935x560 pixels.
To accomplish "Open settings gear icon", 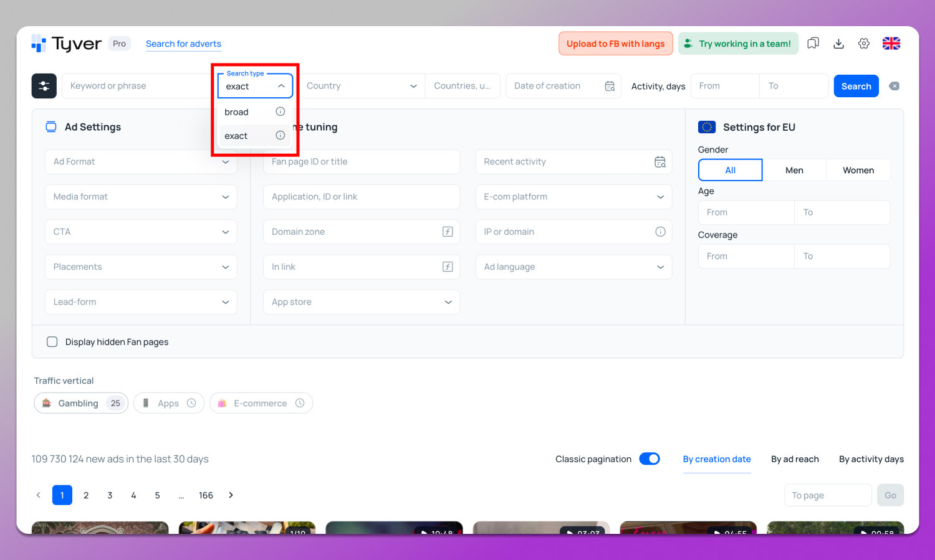I will 864,44.
